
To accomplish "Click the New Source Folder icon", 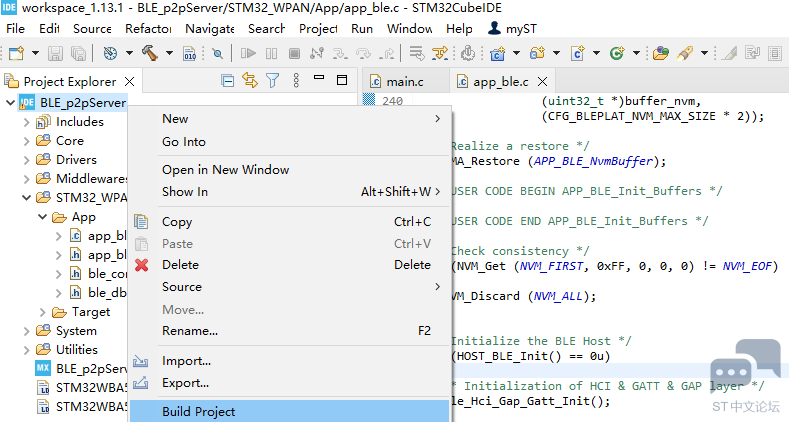I will point(537,53).
